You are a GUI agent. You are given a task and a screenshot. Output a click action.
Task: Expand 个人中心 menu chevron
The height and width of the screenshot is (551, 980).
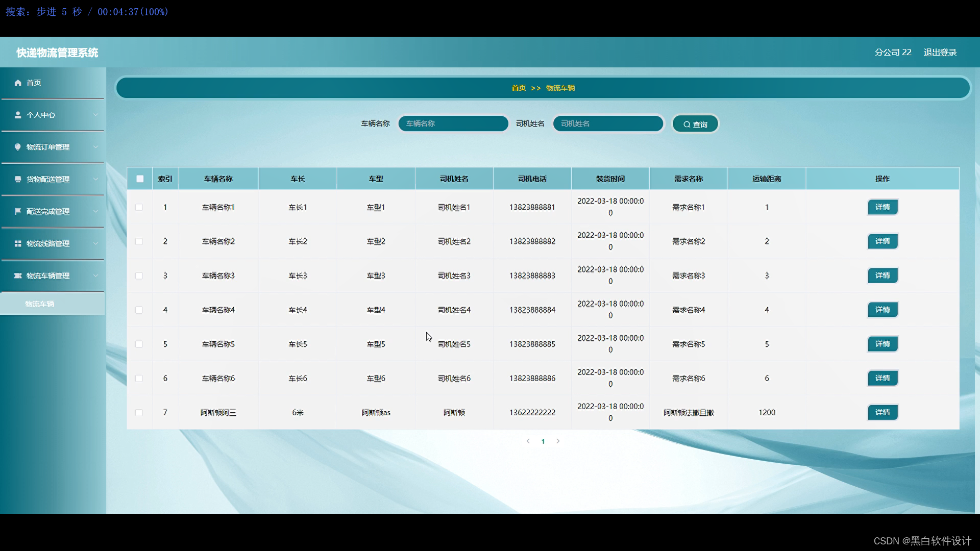[x=95, y=115]
